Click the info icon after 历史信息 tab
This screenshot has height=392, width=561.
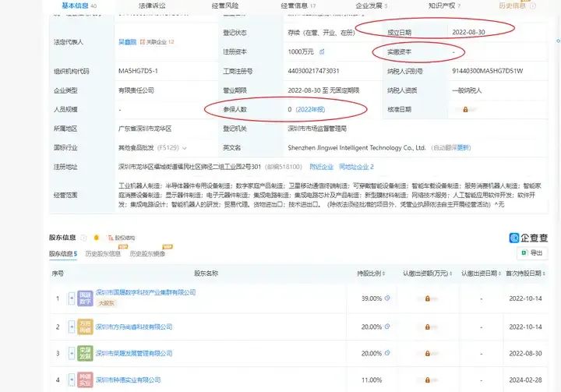pos(533,5)
